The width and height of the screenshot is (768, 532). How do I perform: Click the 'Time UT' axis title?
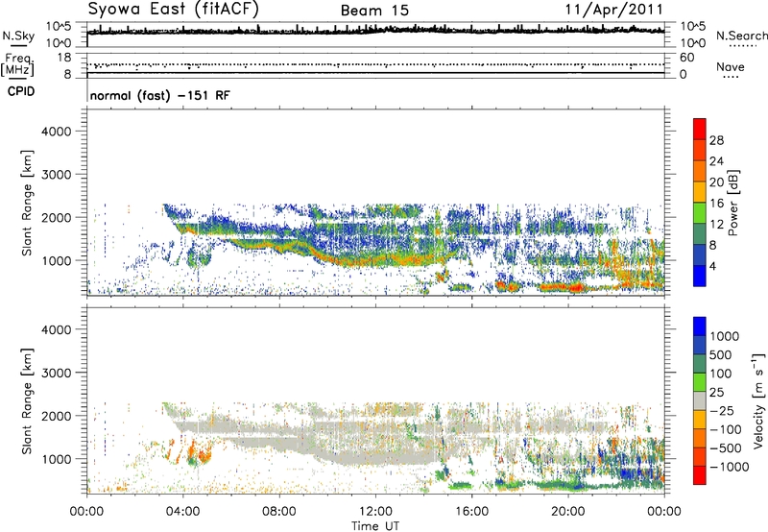[375, 526]
